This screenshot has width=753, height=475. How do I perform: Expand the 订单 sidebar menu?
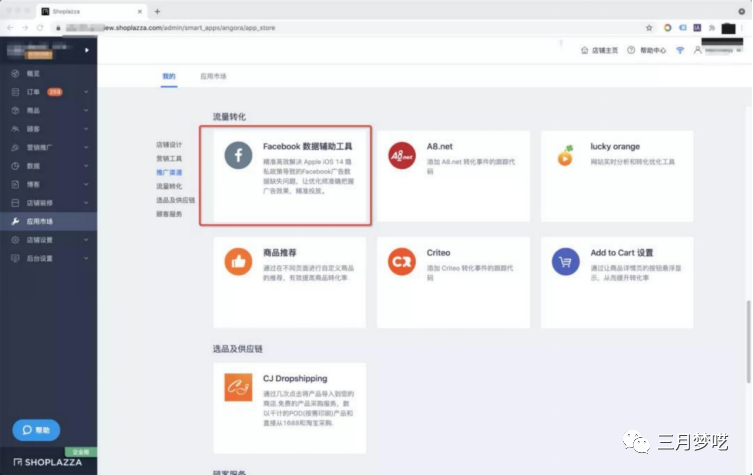coord(86,92)
